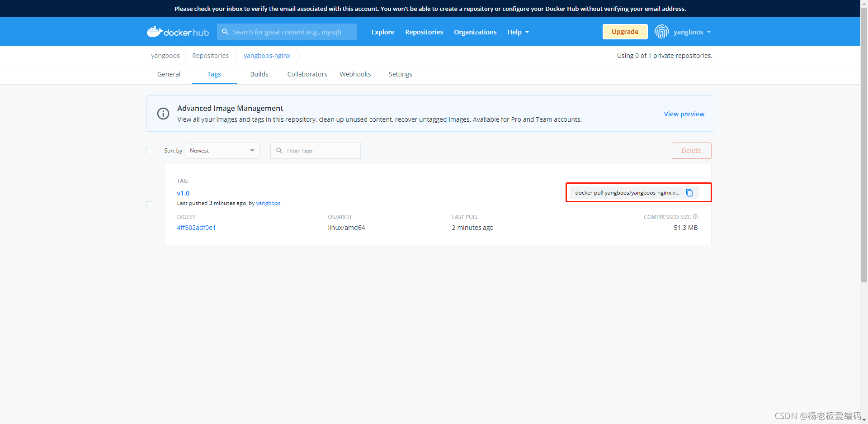Open digest 4ff502adf0e1 link
The width and height of the screenshot is (868, 424).
coord(196,228)
